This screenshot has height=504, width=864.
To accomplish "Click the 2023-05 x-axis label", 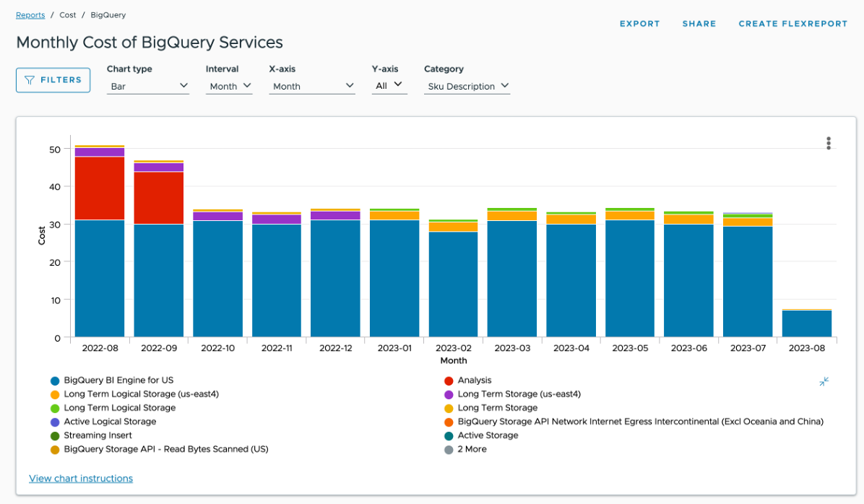I will (631, 348).
